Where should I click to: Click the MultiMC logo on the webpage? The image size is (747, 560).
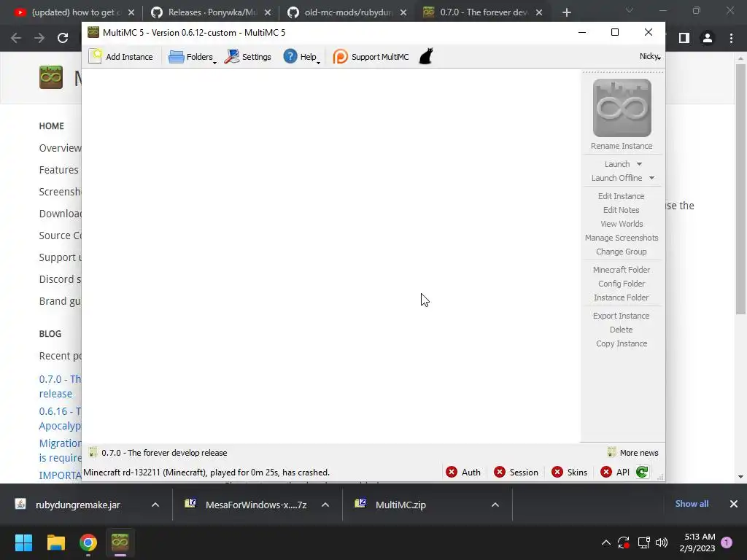click(51, 77)
